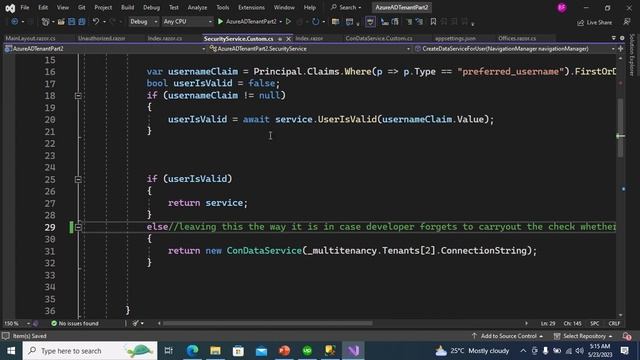
Task: Open the CreateDataServiceForUser member dropdown
Action: coord(515,49)
